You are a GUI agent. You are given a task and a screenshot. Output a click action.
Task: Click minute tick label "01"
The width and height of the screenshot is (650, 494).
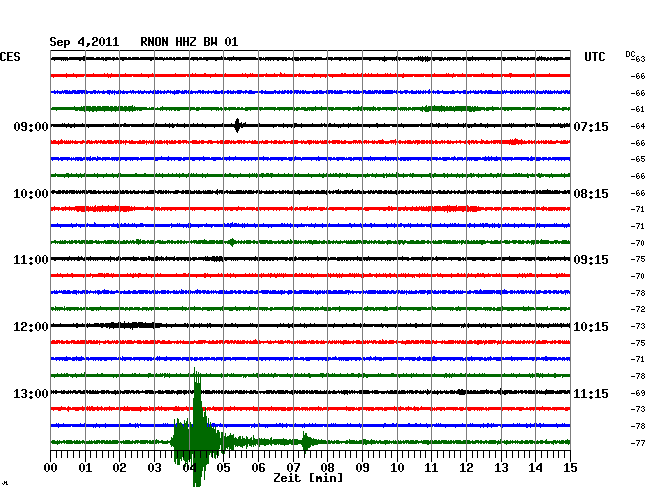coord(85,468)
